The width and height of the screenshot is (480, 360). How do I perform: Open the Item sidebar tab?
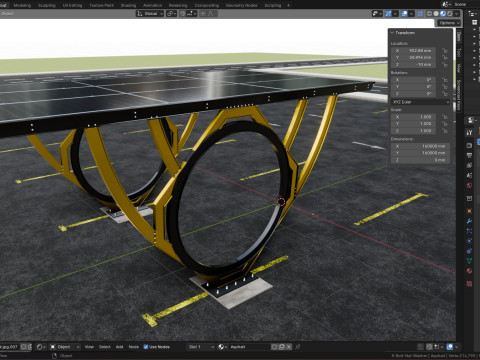(x=459, y=37)
